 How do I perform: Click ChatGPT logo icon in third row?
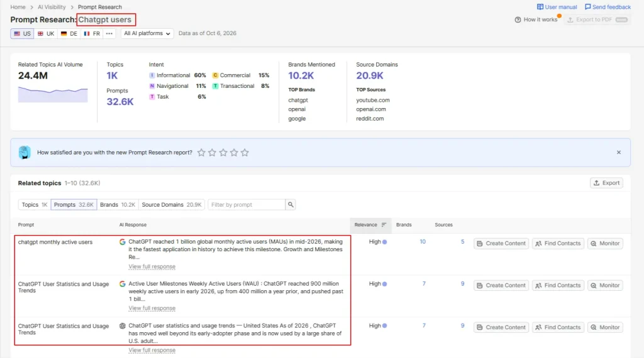123,326
